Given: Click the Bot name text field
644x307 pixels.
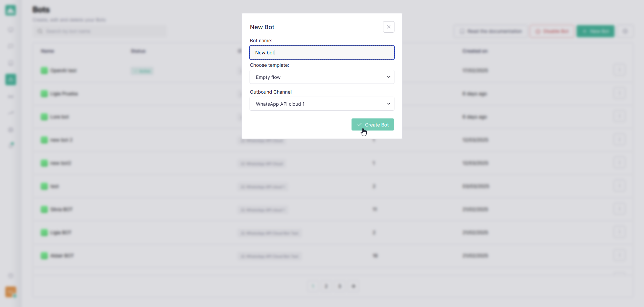Looking at the screenshot, I should pyautogui.click(x=322, y=53).
